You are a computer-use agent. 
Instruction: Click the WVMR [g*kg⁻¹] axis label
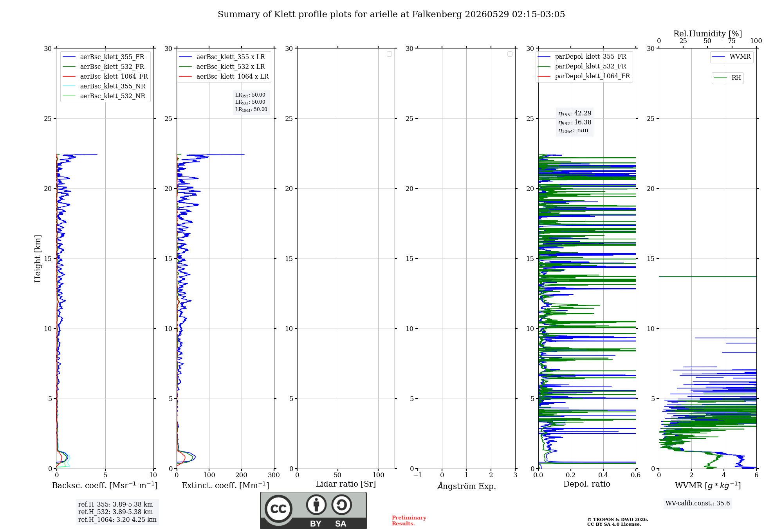(708, 485)
